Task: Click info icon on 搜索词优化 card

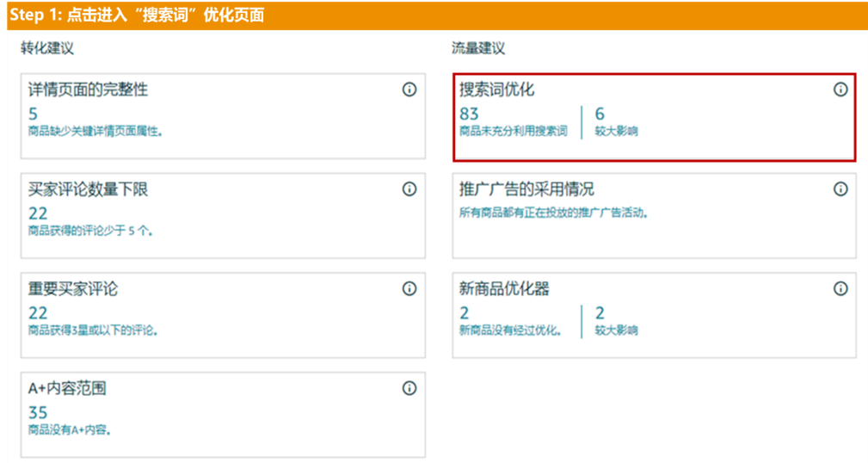Action: 840,90
